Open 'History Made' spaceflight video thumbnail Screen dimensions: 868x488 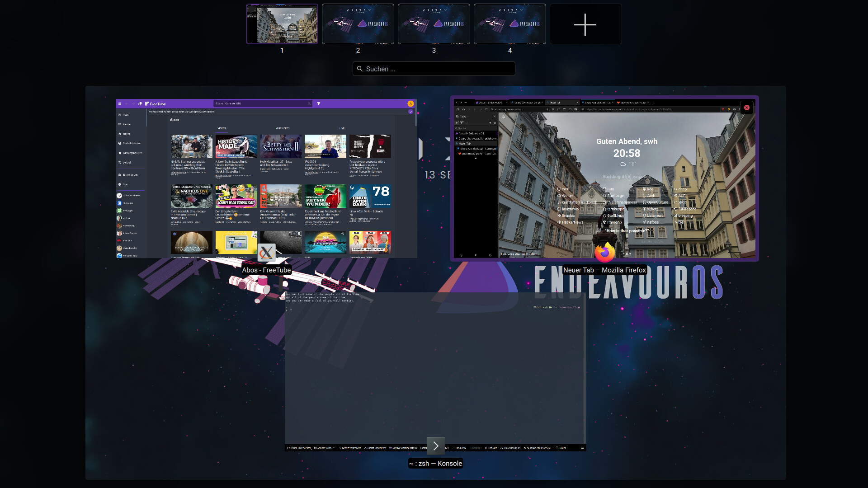click(236, 146)
